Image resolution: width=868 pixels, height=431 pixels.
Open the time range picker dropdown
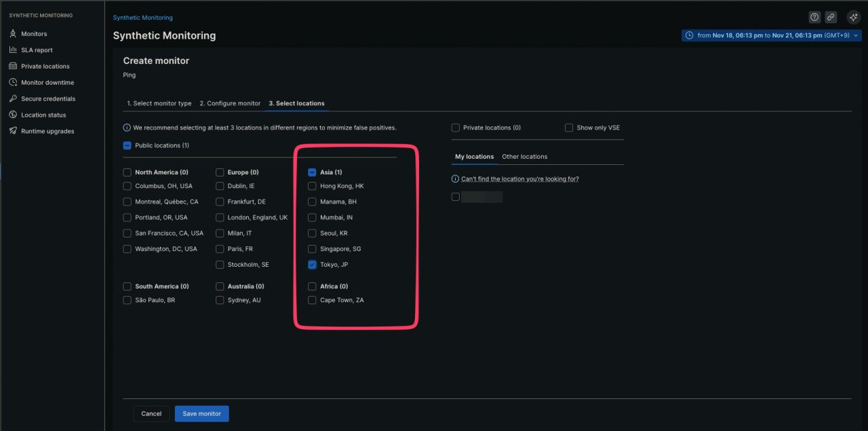tap(771, 35)
